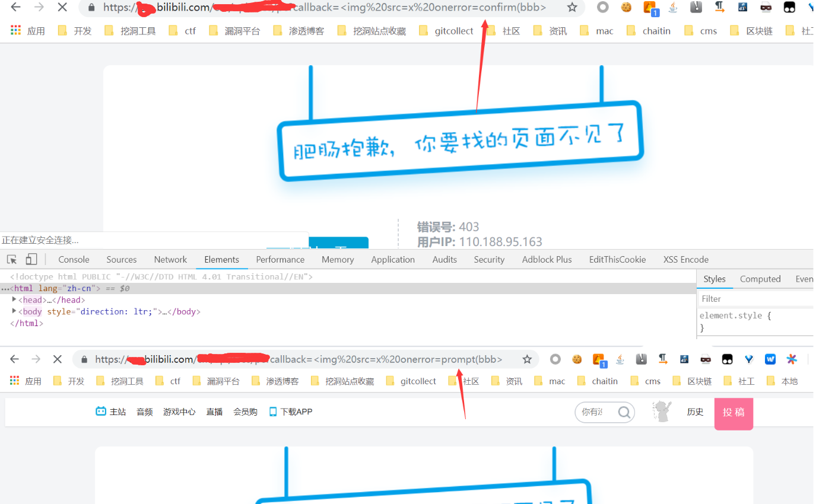Open Network tab in DevTools
The height and width of the screenshot is (504, 816).
pyautogui.click(x=170, y=259)
